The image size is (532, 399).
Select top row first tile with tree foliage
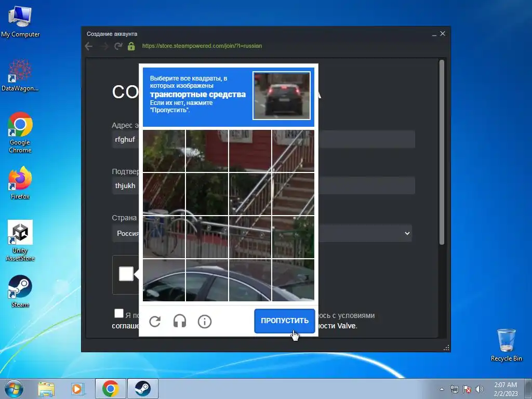tap(164, 151)
